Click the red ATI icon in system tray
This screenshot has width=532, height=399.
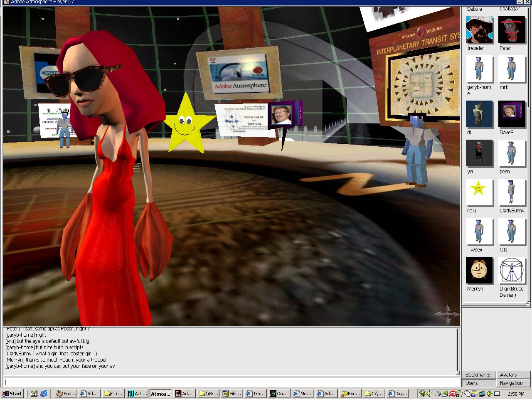point(452,394)
